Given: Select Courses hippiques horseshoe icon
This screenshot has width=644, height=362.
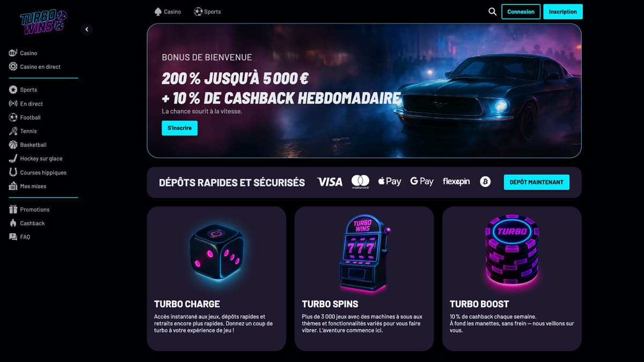Looking at the screenshot, I should (x=13, y=173).
